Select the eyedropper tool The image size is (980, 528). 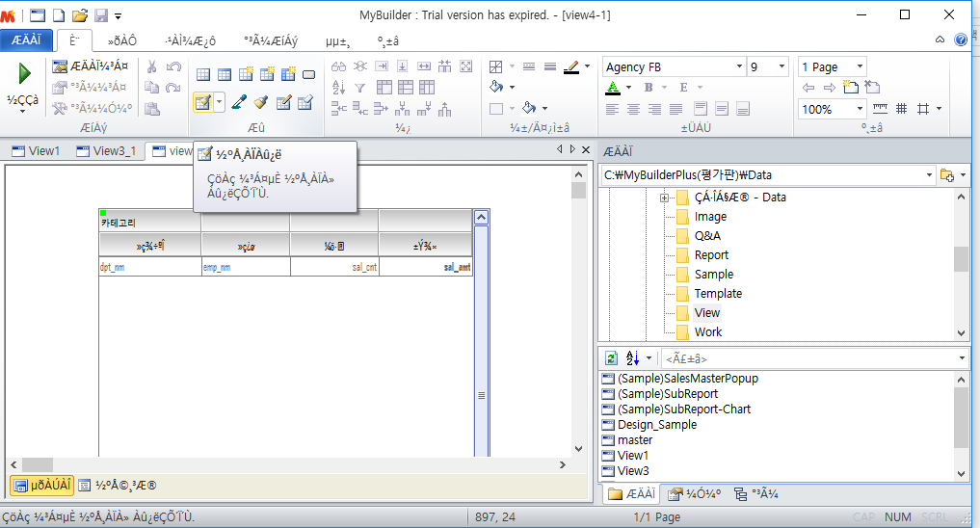(x=239, y=102)
